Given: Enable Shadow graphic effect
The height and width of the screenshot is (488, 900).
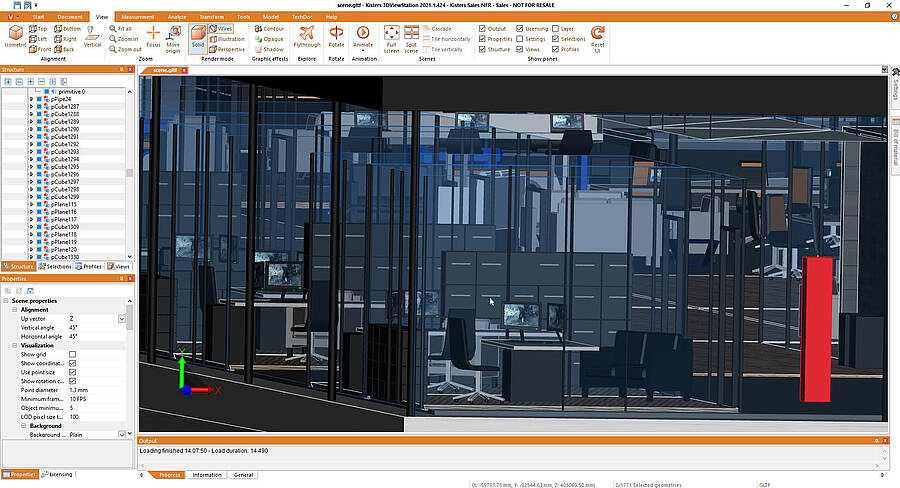Looking at the screenshot, I should click(x=269, y=49).
